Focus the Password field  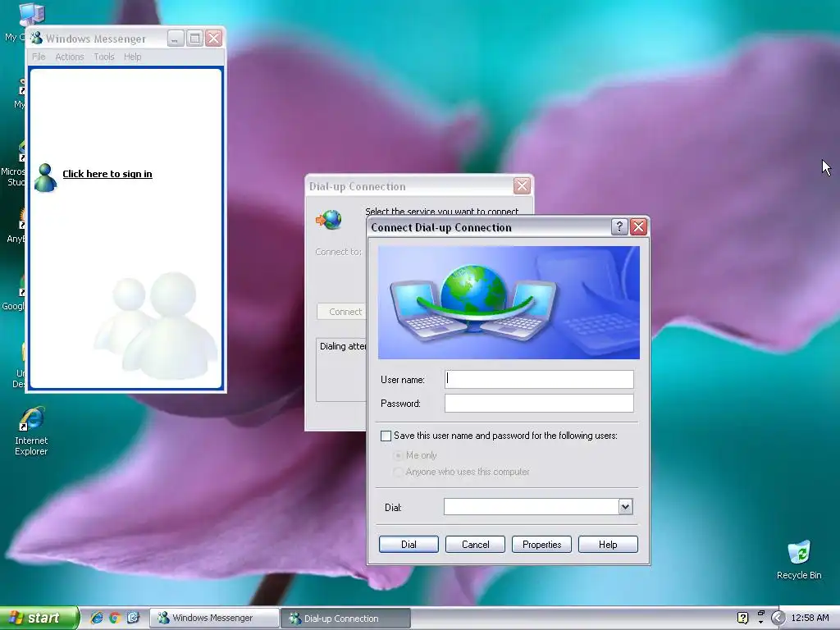coord(539,403)
